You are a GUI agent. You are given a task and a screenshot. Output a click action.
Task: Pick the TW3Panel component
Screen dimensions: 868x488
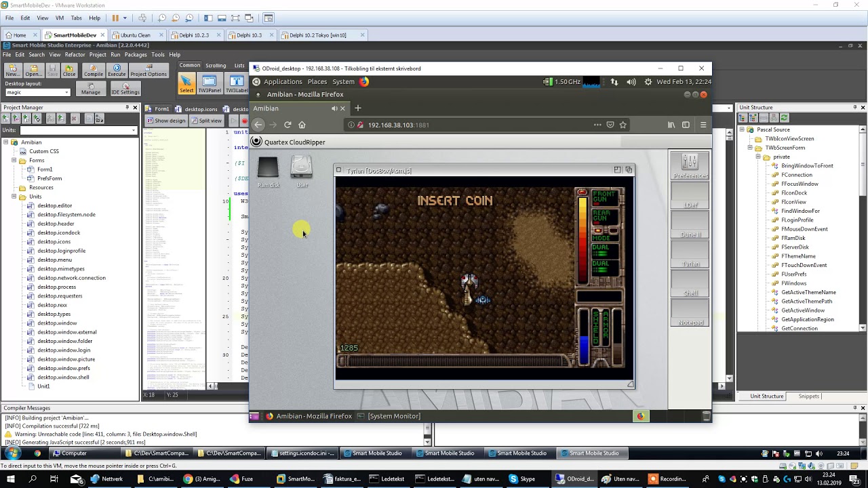(x=210, y=83)
